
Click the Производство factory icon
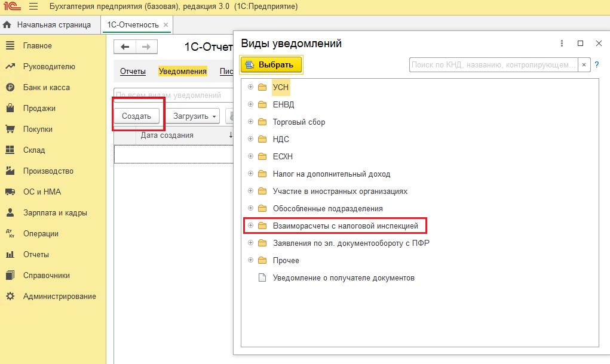pyautogui.click(x=10, y=171)
